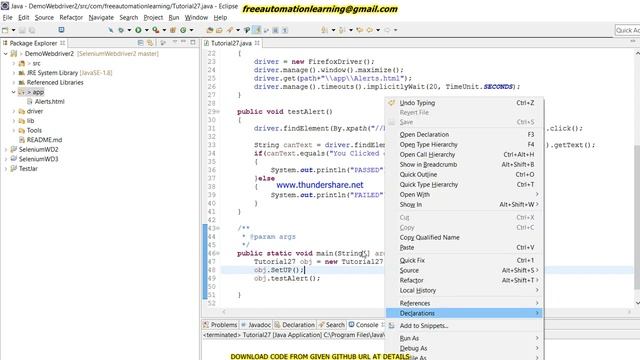Viewport: 640px width, 360px height.
Task: Click the New Java Class green icon
Action: (x=183, y=30)
